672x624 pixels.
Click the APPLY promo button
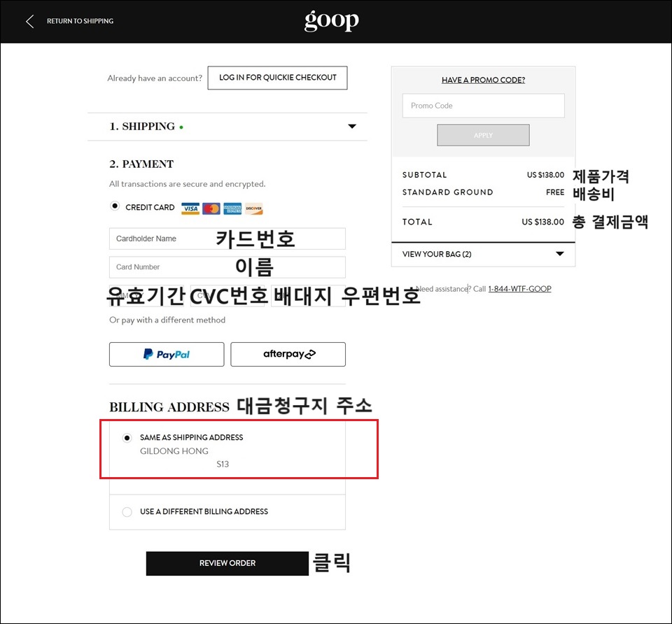coord(483,135)
